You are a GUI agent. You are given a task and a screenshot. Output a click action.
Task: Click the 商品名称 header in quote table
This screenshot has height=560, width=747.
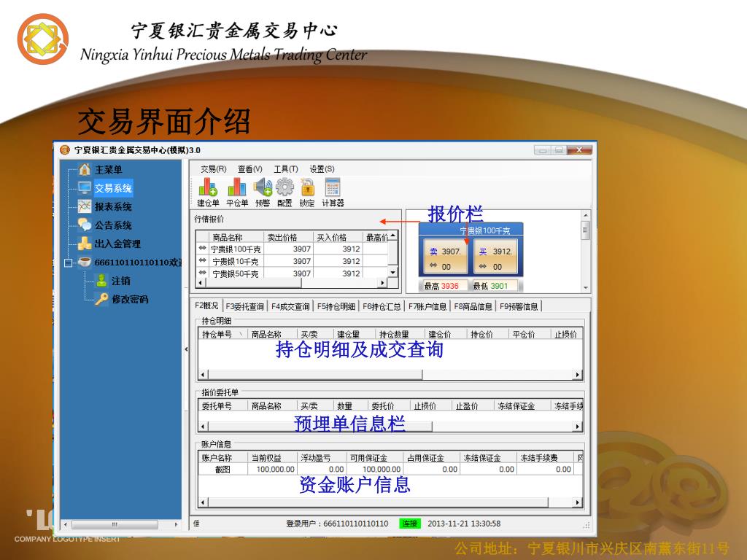pyautogui.click(x=236, y=237)
